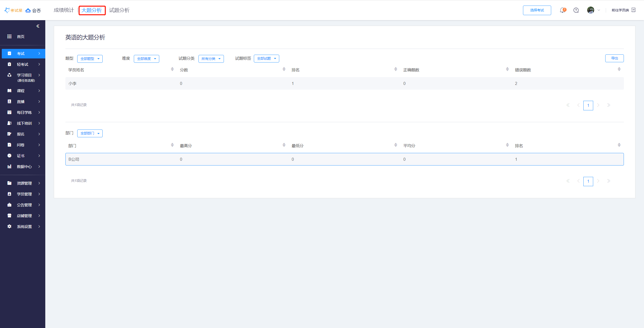The image size is (644, 328).
Task: Click the 系统设置 gear icon
Action: pos(9,226)
